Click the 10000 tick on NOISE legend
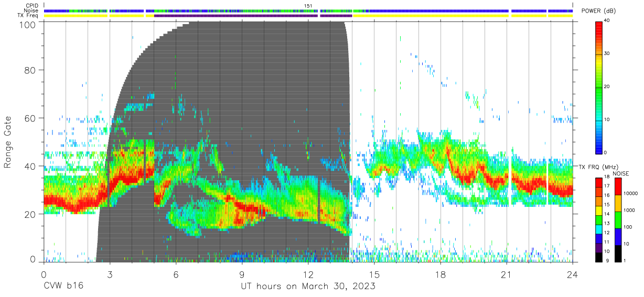This screenshot has width=644, height=297. coord(632,194)
